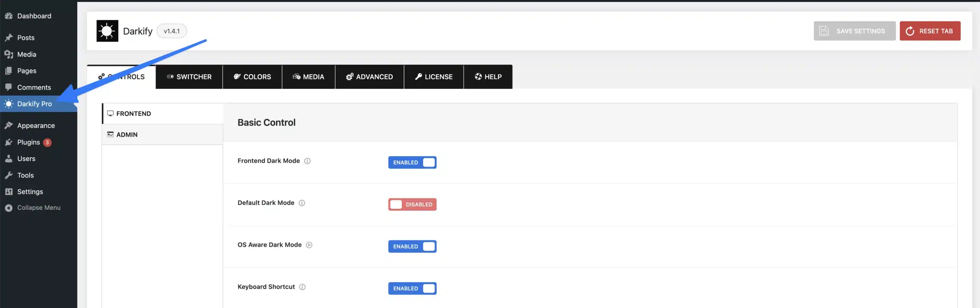Click the admin panel icon next to Admin
The image size is (980, 308).
click(110, 135)
